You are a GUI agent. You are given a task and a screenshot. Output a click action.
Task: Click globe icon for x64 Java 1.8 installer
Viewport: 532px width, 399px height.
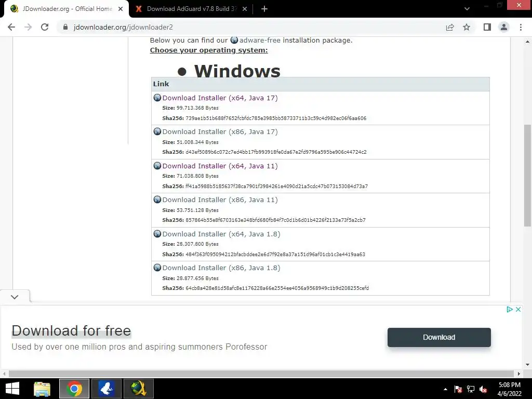point(157,234)
